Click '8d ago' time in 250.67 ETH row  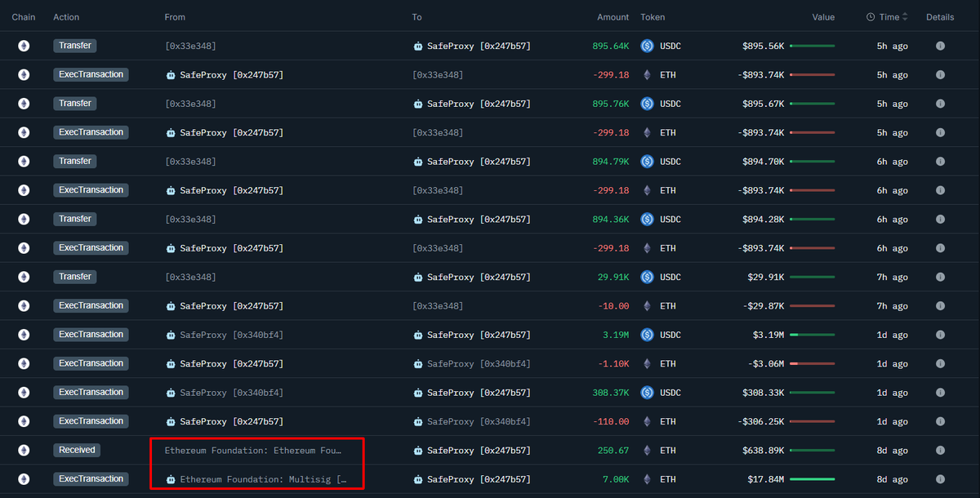click(892, 451)
